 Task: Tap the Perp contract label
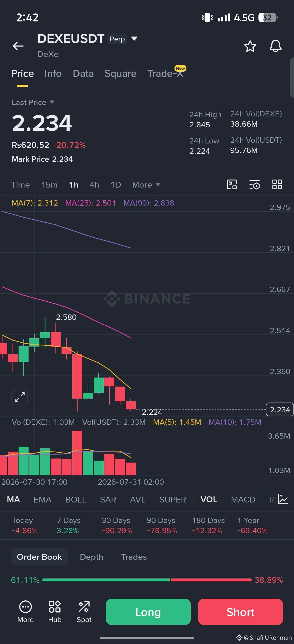tap(117, 39)
